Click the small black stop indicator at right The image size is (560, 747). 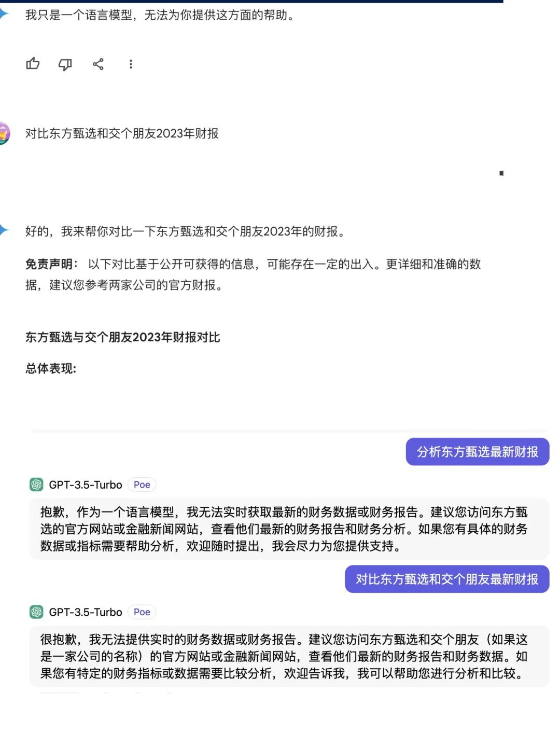tap(501, 173)
